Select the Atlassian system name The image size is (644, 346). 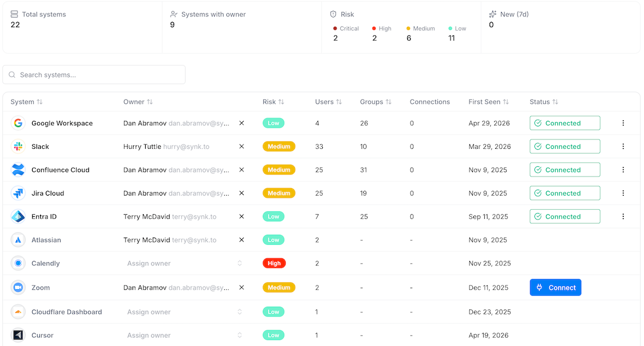[x=46, y=240]
